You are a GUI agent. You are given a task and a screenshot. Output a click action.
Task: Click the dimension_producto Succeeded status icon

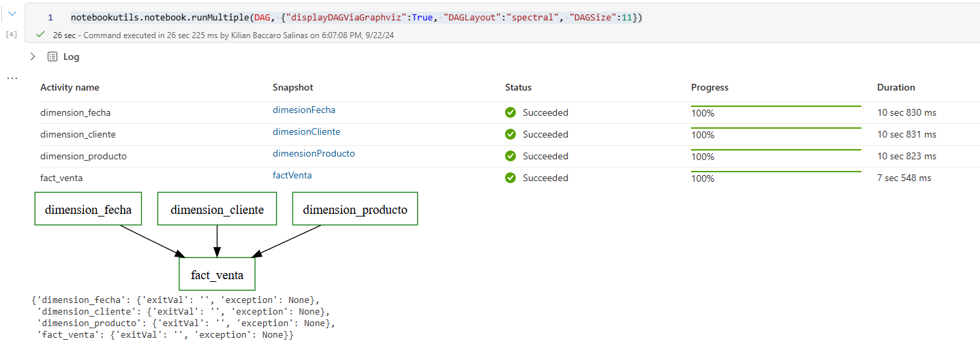510,156
